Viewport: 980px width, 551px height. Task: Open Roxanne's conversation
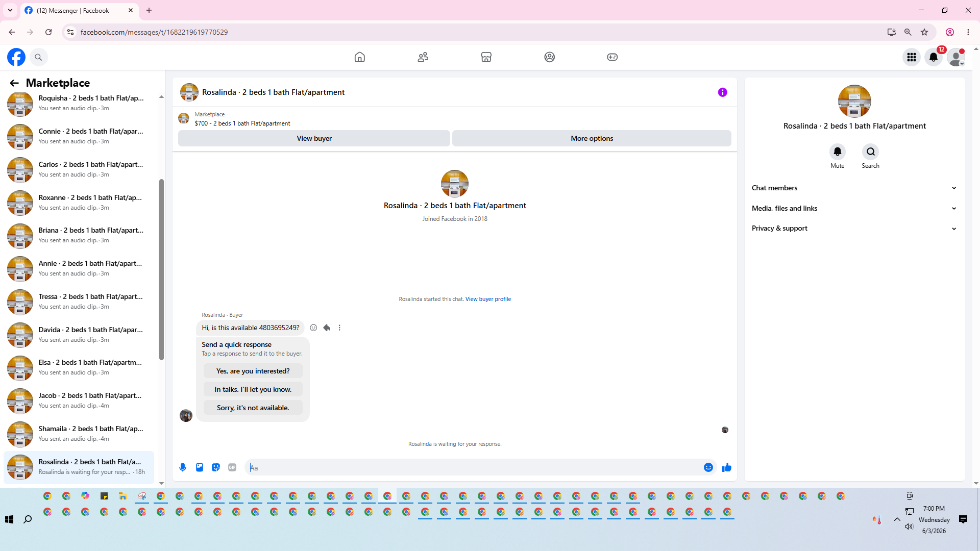tap(79, 203)
